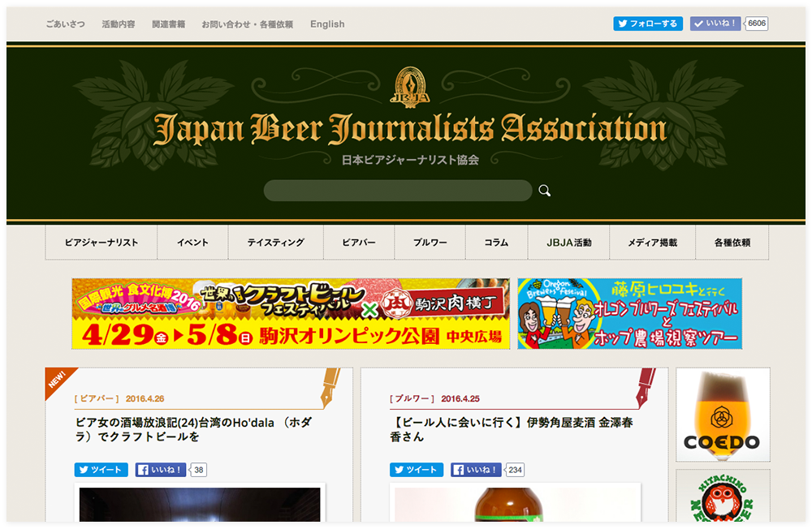Click the 6606 like count bubble
The width and height of the screenshot is (812, 529).
coord(757,24)
